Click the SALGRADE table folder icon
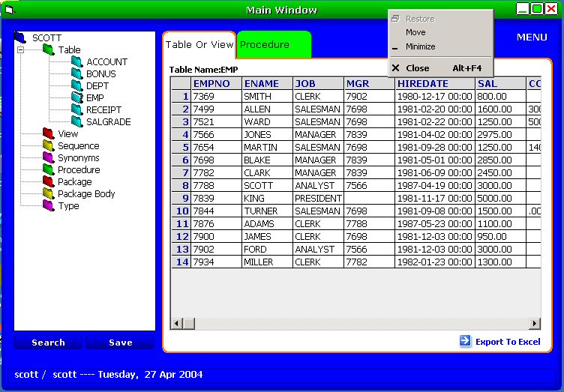Screen dimensions: 564x392 76,121
